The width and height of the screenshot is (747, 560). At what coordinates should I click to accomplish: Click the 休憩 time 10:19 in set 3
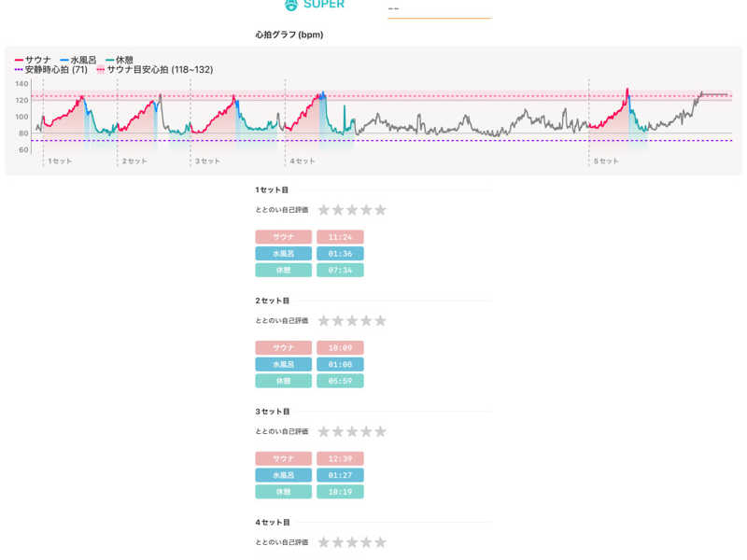(x=340, y=491)
